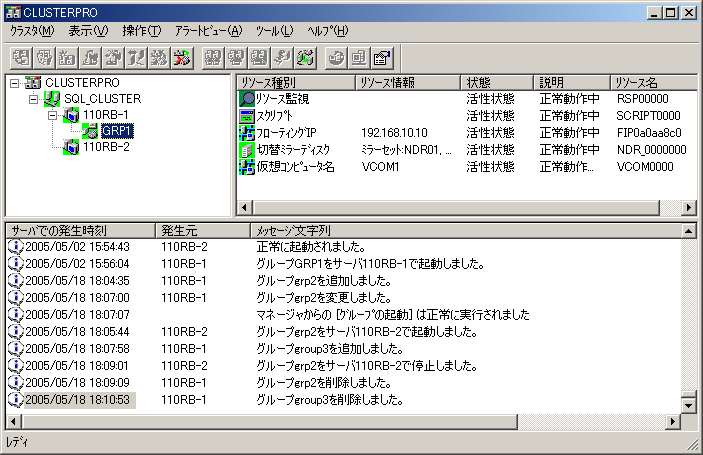This screenshot has width=703, height=455.
Task: Click the alert log's left scroll arrow
Action: click(13, 421)
